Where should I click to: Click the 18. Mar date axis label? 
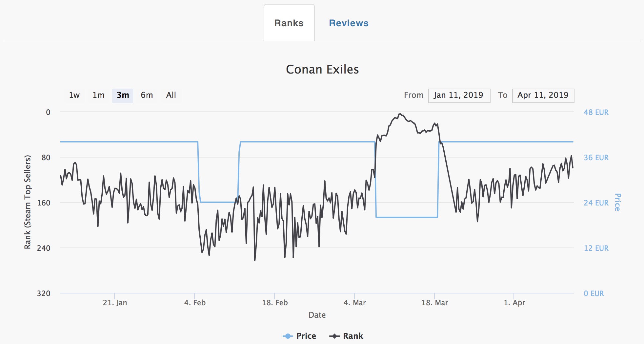434,303
